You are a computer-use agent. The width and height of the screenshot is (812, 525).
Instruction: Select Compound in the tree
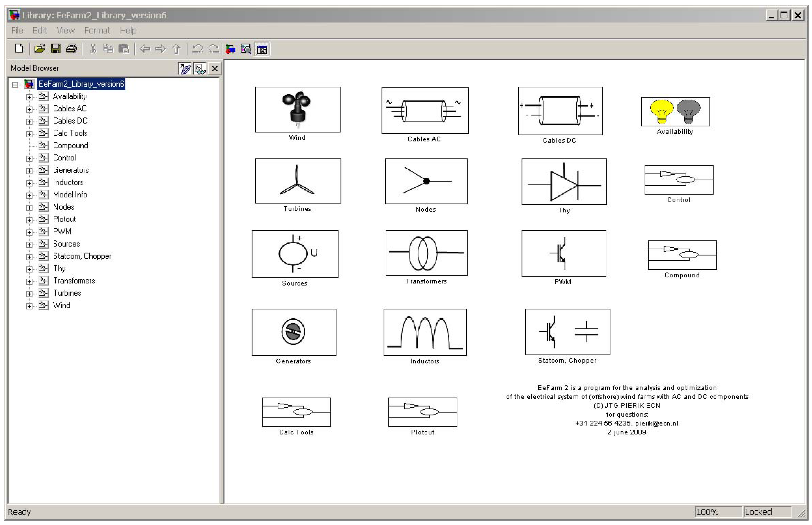70,146
